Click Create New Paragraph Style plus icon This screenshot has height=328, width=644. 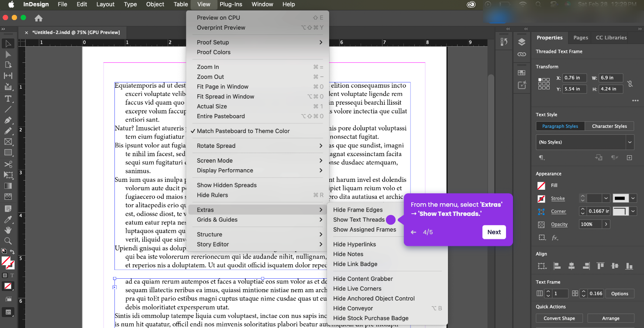pyautogui.click(x=629, y=157)
